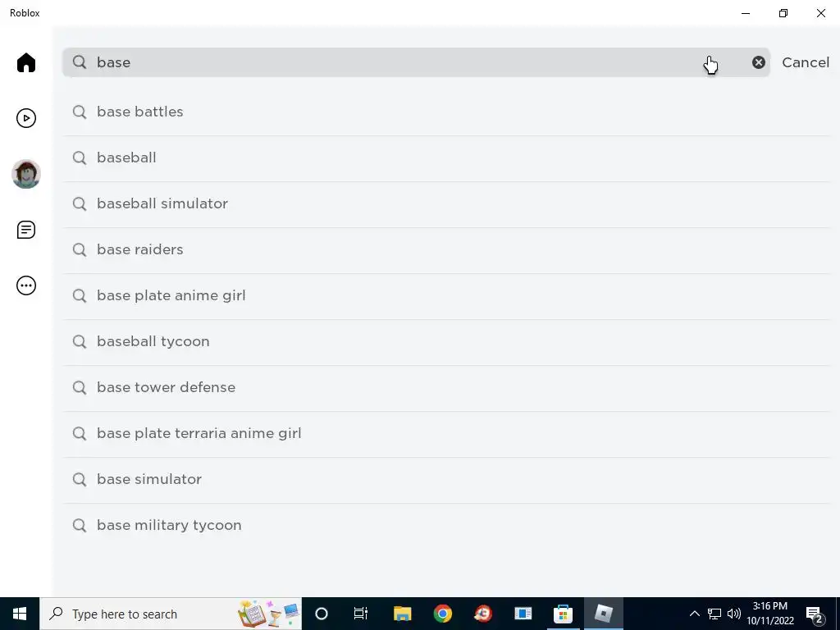Click the magnifier icon beside 'base battles'
Viewport: 840px width, 630px height.
80,112
